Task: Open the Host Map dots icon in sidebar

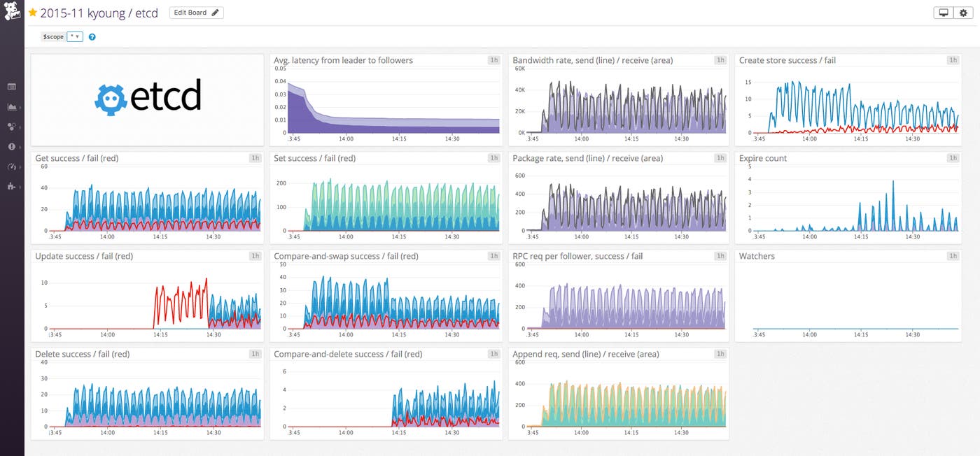Action: coord(10,127)
